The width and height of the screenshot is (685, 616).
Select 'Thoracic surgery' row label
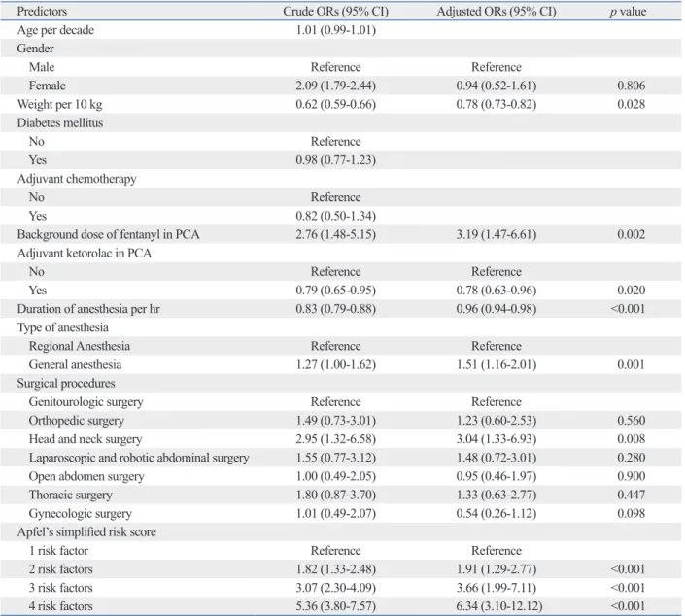pos(70,495)
